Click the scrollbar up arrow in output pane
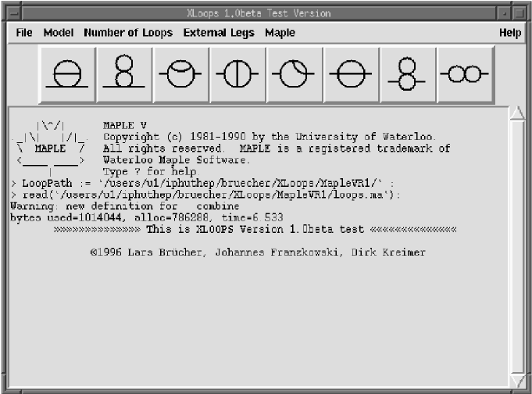 click(x=516, y=114)
